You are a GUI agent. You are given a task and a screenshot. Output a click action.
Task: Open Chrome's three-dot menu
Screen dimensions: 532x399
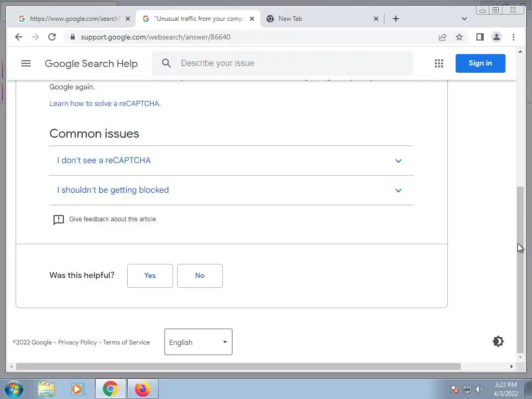tap(513, 37)
